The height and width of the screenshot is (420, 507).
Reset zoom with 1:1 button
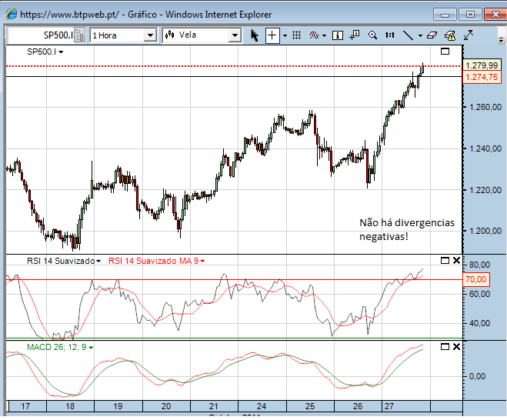pos(389,35)
